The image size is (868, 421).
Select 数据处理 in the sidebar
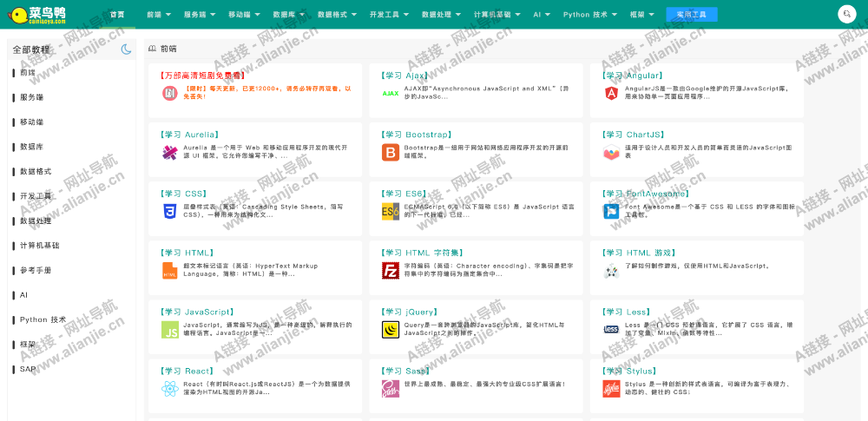click(36, 221)
